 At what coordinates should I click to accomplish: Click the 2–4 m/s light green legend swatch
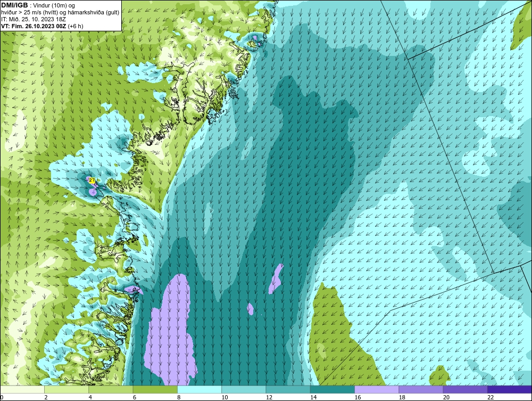pyautogui.click(x=66, y=389)
